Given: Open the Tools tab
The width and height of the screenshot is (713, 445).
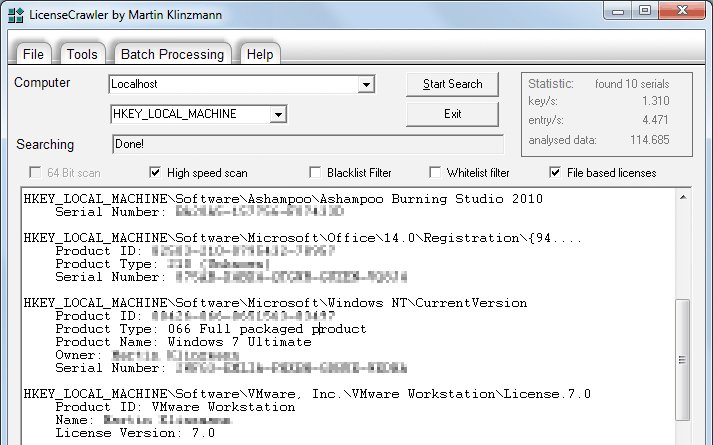Looking at the screenshot, I should point(82,54).
